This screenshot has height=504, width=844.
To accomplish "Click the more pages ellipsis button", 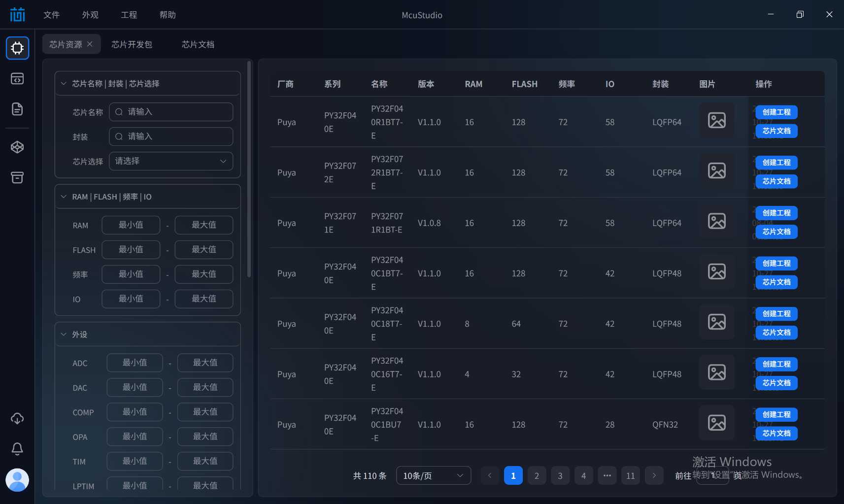I will (x=607, y=475).
